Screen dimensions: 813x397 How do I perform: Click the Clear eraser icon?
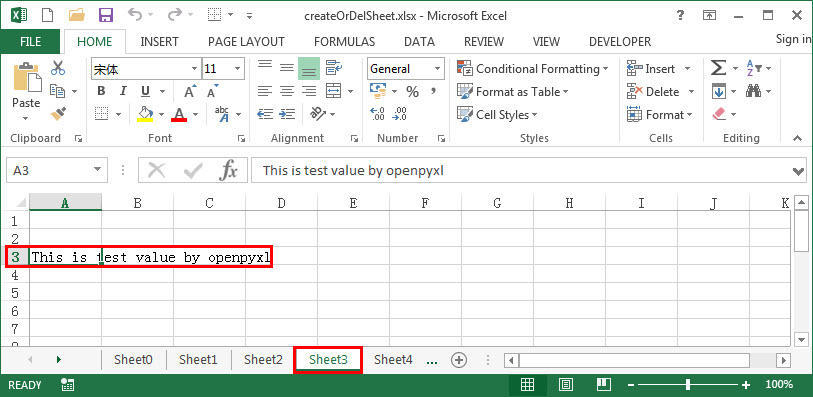tap(719, 114)
